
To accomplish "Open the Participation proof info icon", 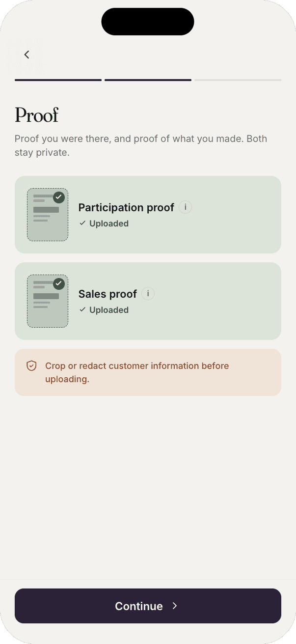I will 185,207.
